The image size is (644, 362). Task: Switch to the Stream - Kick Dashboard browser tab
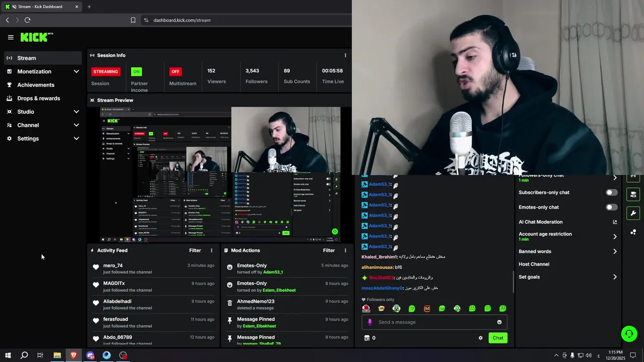tap(42, 7)
